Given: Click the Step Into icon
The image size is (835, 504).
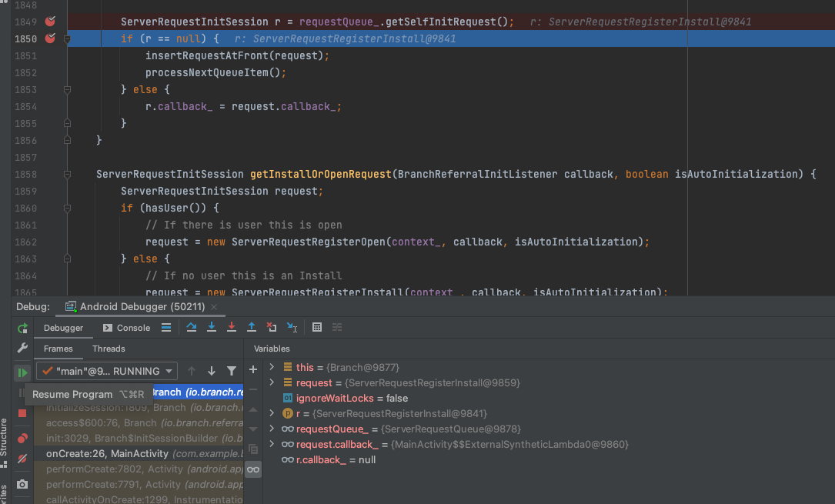Looking at the screenshot, I should point(212,327).
